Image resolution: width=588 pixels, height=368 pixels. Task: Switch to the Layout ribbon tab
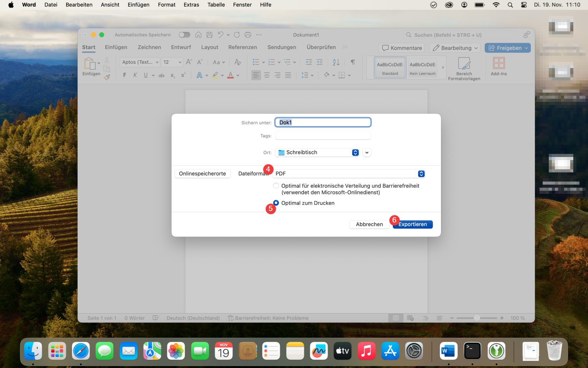click(x=210, y=47)
